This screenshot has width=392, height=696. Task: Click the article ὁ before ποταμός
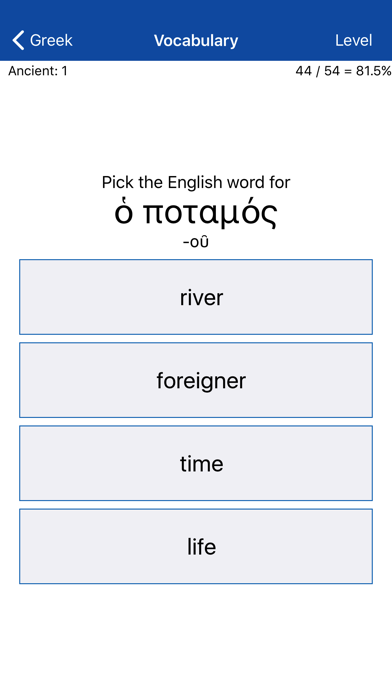click(123, 213)
